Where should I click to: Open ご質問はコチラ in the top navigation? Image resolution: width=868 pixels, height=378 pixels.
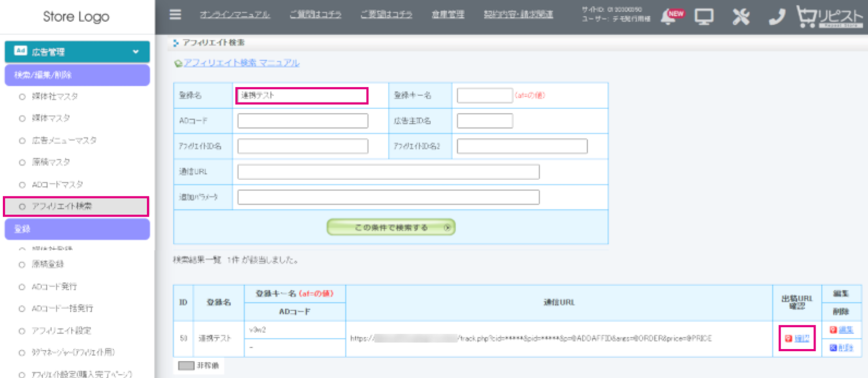[x=315, y=14]
